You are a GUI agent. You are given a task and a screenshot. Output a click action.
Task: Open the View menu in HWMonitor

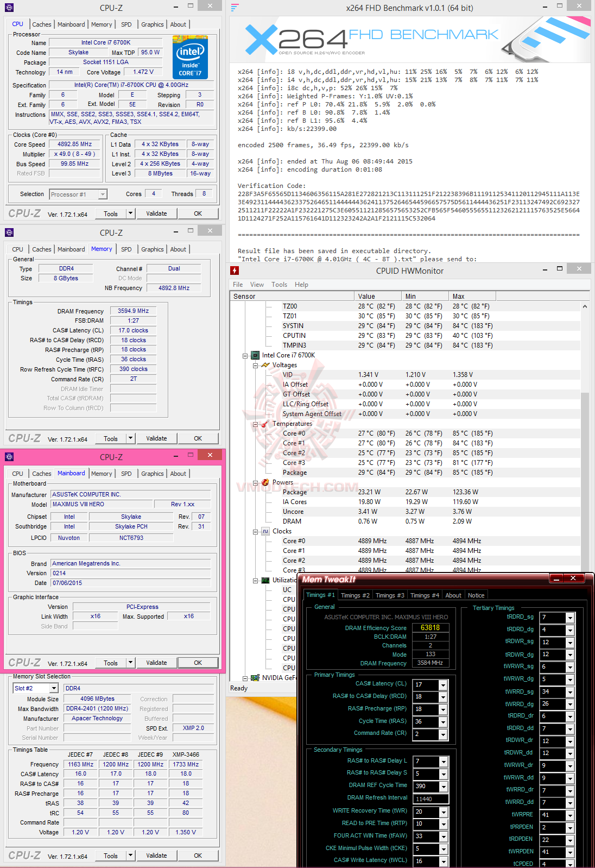tap(257, 285)
